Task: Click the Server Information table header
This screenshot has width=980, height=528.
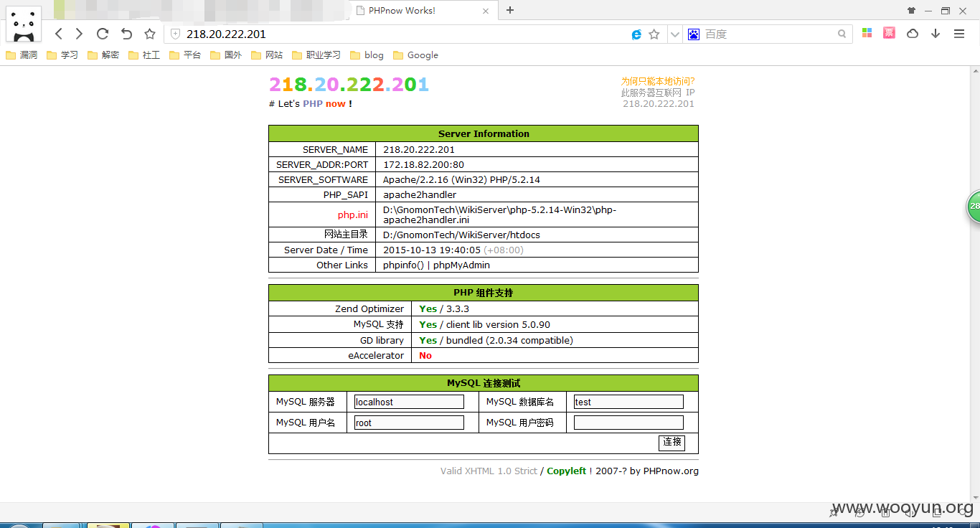Action: (484, 133)
